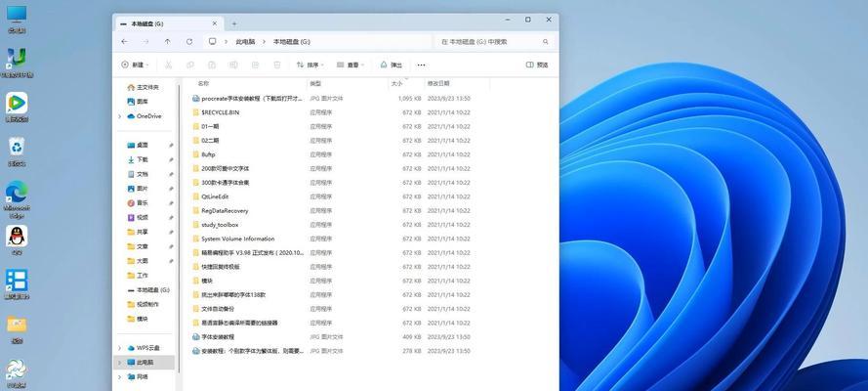Click the Copy toolbar icon
This screenshot has width=868, height=391.
pyautogui.click(x=189, y=65)
